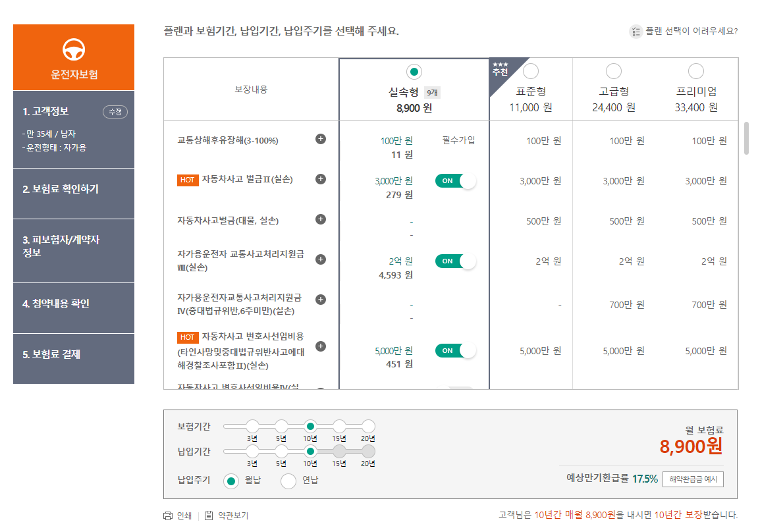Click the HOT badge on 자동차사고 벌금Ⅱ
758x532 pixels.
188,180
